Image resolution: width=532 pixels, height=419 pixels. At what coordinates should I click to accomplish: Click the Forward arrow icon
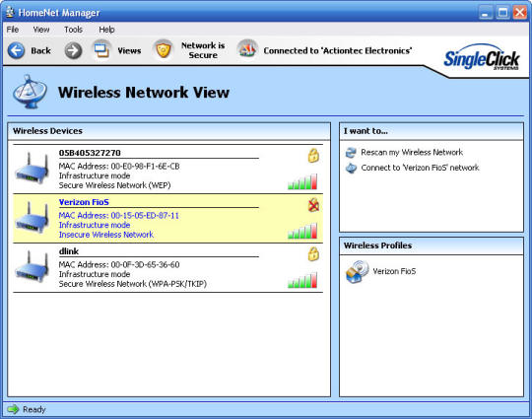click(73, 50)
